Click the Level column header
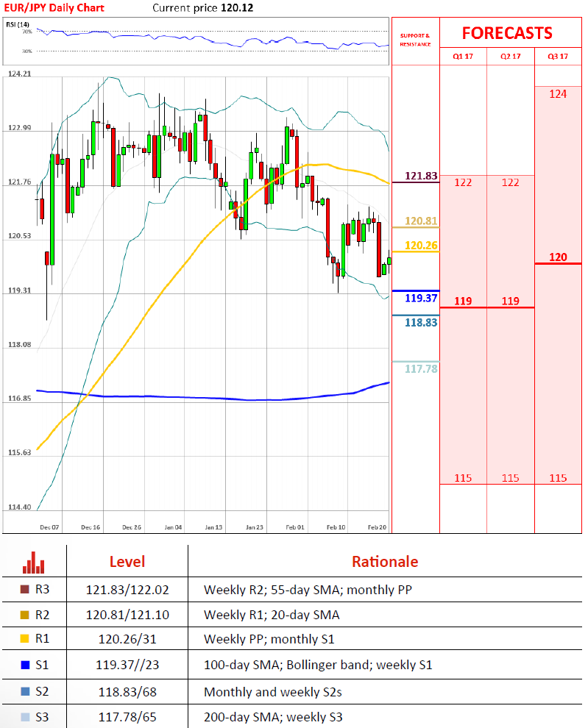This screenshot has height=728, width=588. (127, 562)
